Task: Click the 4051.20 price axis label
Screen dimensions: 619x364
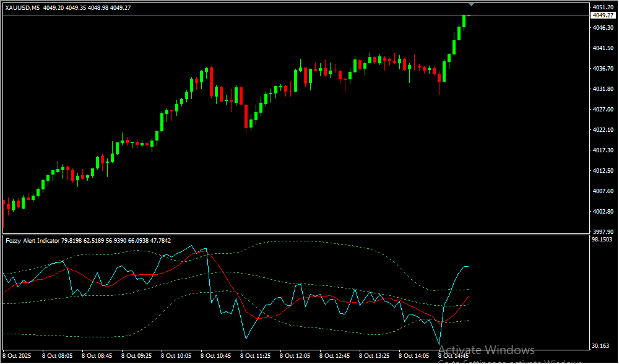Action: 602,7
